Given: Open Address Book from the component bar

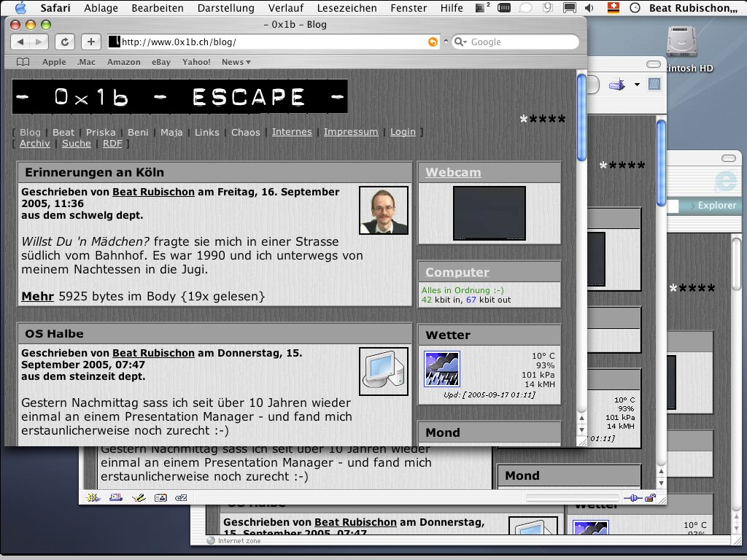Looking at the screenshot, I should (160, 497).
